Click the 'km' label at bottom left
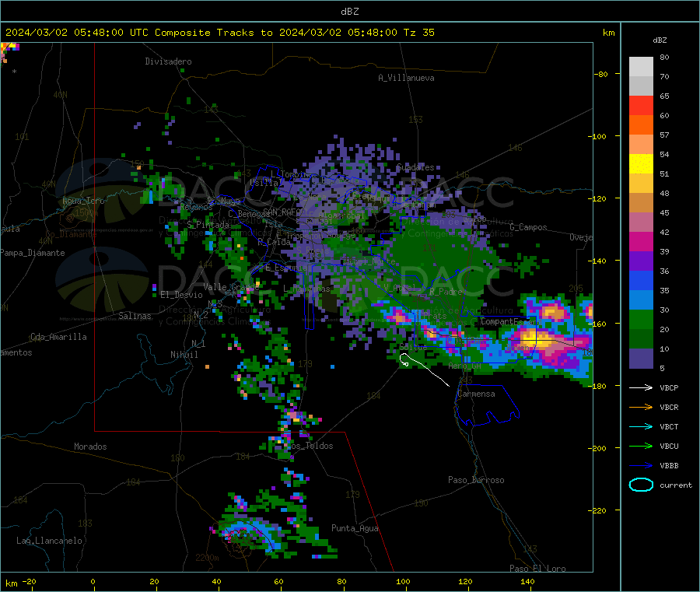This screenshot has height=592, width=700. coord(11,583)
